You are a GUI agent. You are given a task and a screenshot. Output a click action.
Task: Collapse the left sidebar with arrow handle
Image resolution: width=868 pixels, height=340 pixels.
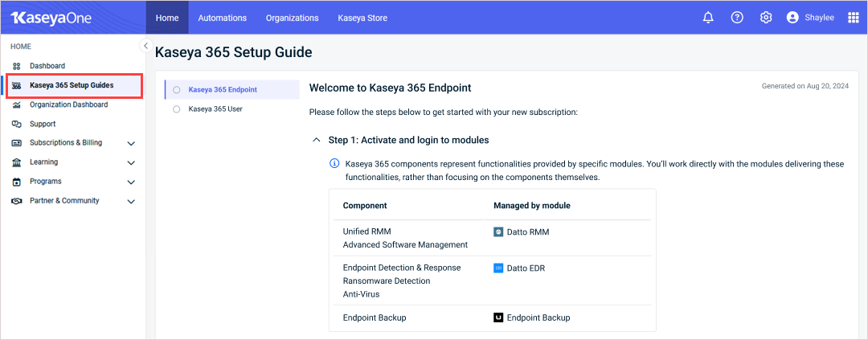(x=145, y=46)
